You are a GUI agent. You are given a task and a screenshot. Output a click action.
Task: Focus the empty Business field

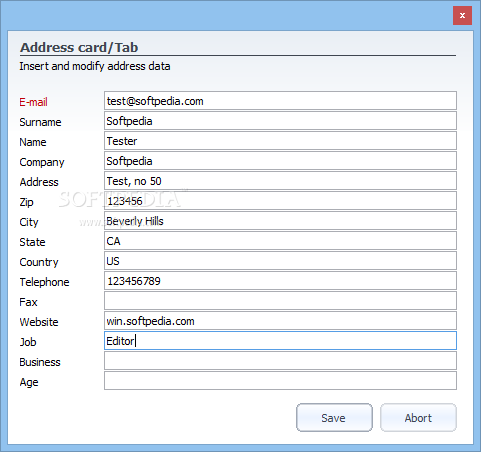280,361
